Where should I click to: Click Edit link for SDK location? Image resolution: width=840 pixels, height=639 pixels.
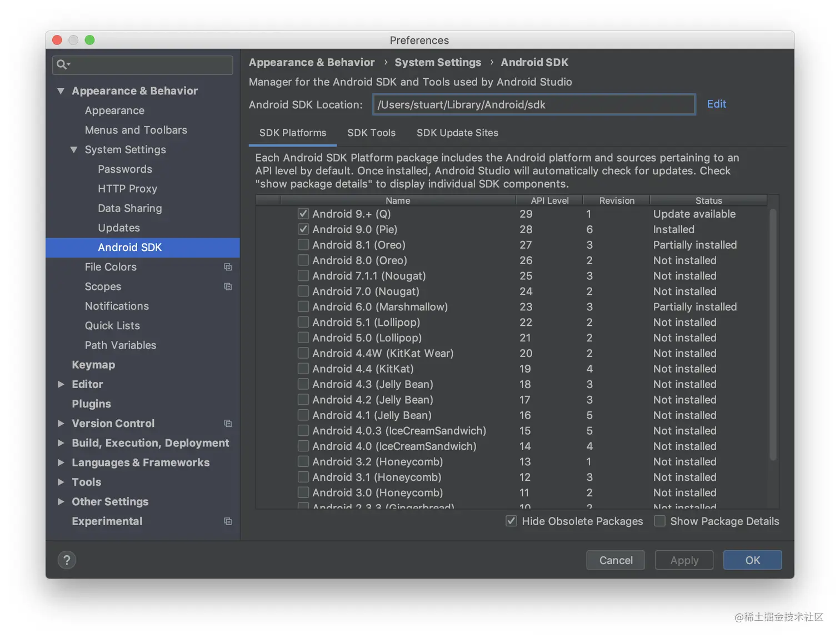point(716,104)
